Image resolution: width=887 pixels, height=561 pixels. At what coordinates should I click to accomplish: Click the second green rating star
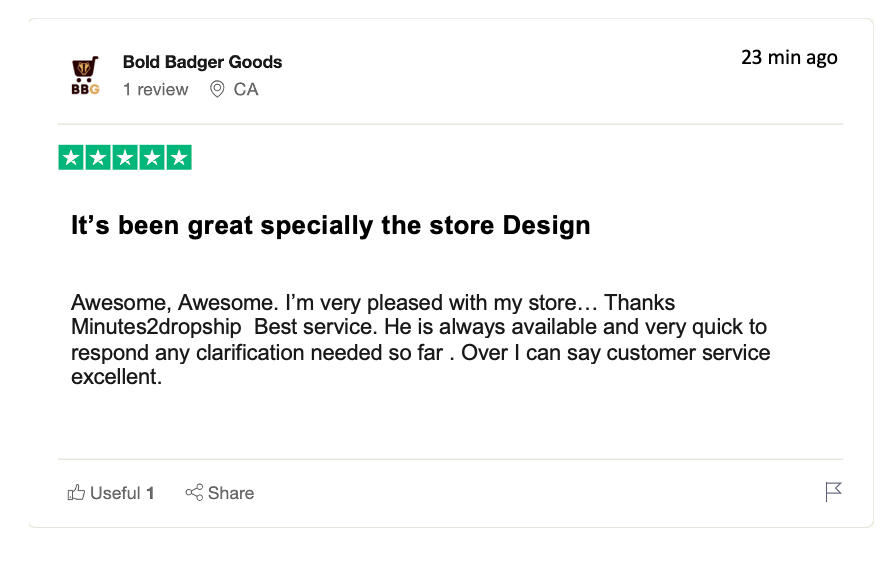click(98, 158)
